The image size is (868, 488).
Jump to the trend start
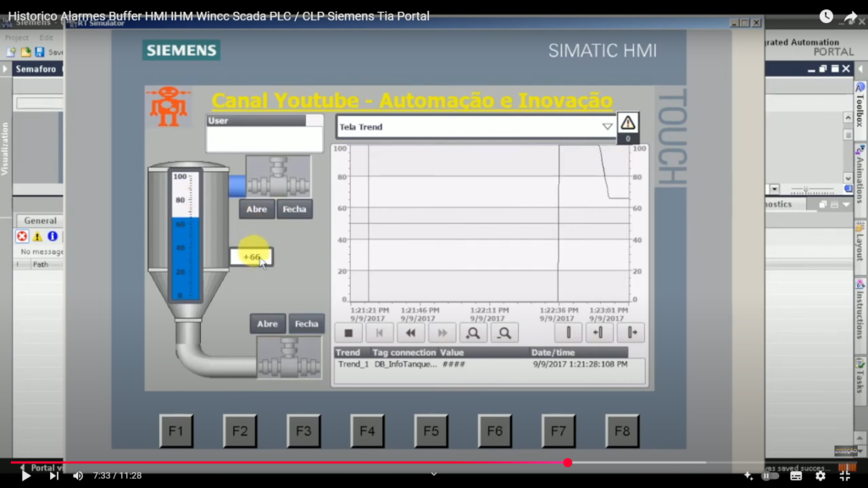click(x=379, y=333)
